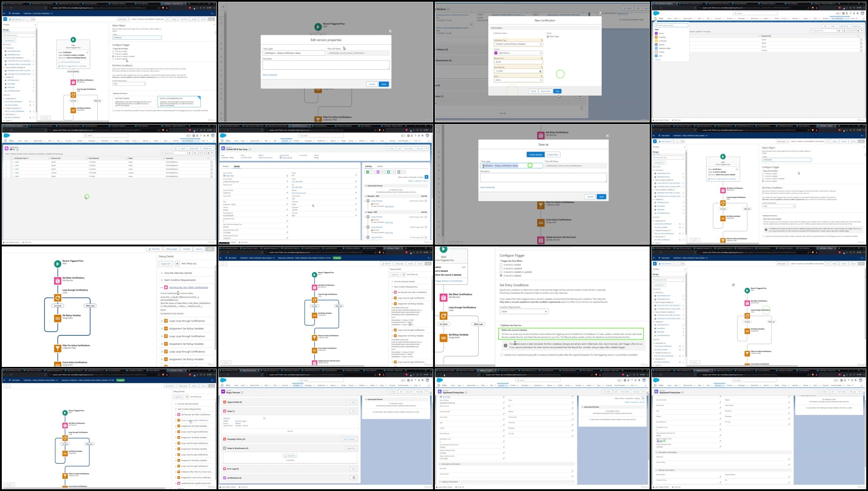Switch to Related tab on United Oil account

226,166
